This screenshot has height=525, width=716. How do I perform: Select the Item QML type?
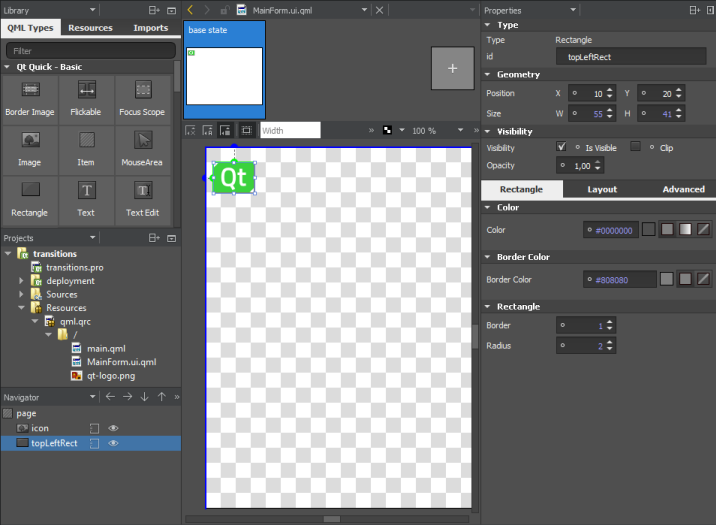pos(86,150)
